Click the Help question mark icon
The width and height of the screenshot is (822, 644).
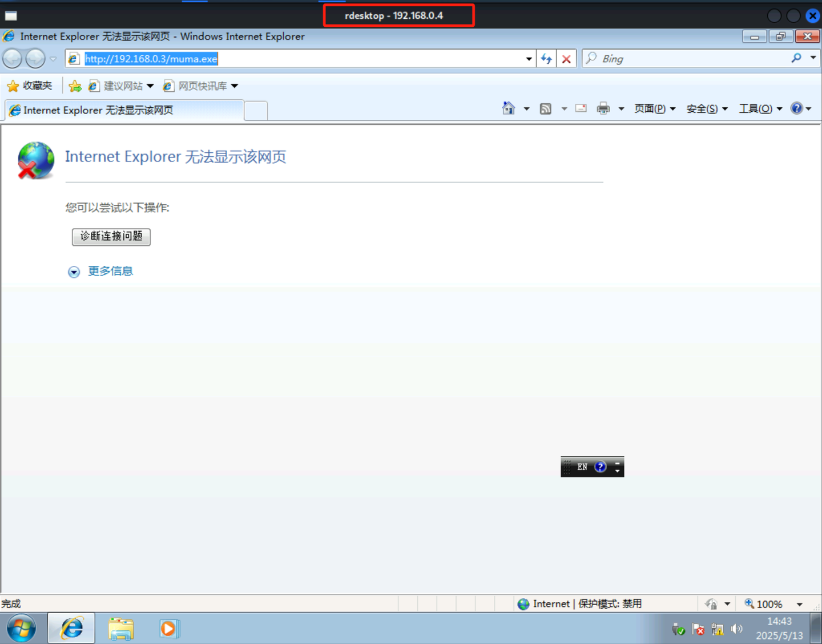[x=797, y=108]
